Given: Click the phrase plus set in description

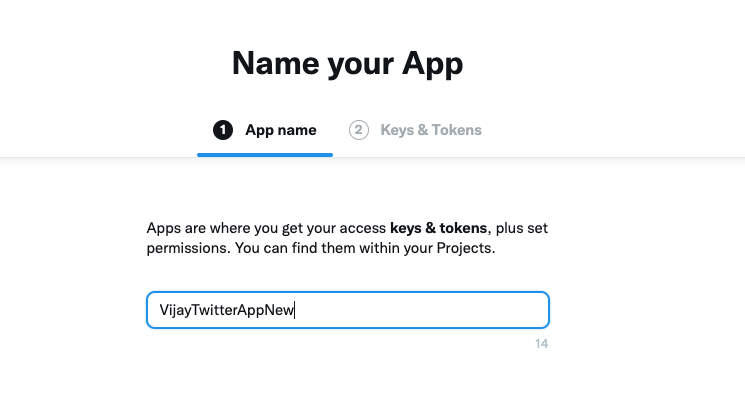Looking at the screenshot, I should (x=522, y=228).
